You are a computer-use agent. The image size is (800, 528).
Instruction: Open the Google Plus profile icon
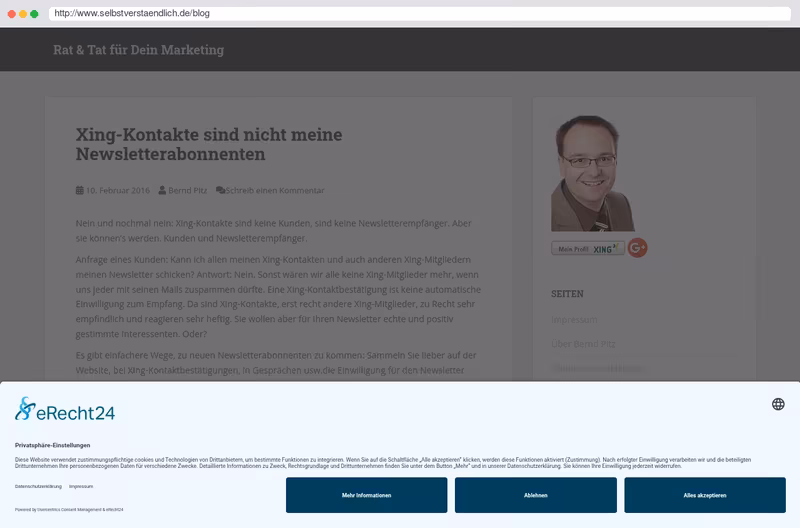[637, 248]
